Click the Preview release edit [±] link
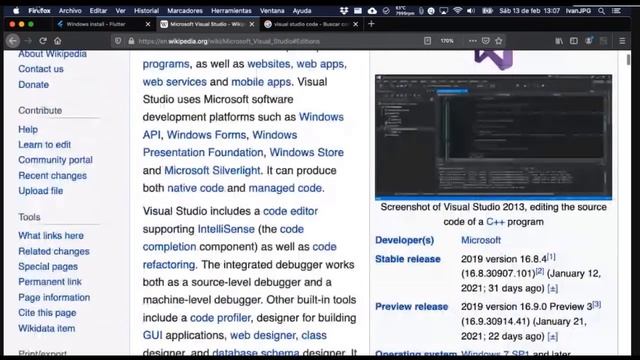 (x=553, y=336)
